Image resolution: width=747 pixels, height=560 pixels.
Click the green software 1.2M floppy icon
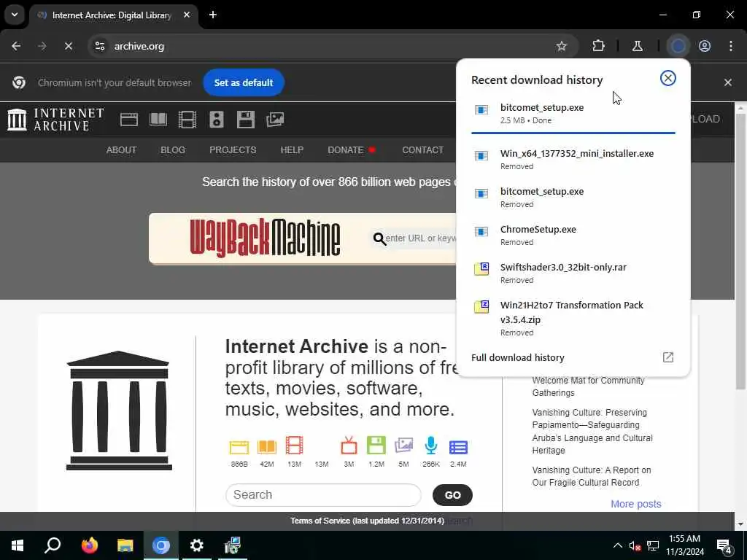(376, 446)
